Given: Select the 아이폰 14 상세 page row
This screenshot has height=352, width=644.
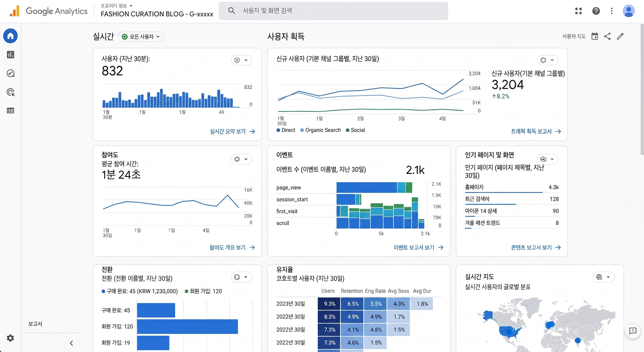Looking at the screenshot, I should coord(512,211).
